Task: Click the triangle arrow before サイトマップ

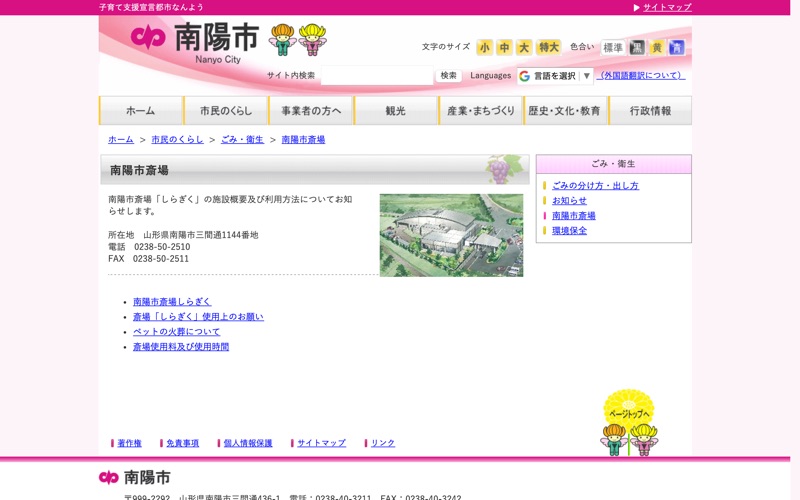Action: point(637,8)
